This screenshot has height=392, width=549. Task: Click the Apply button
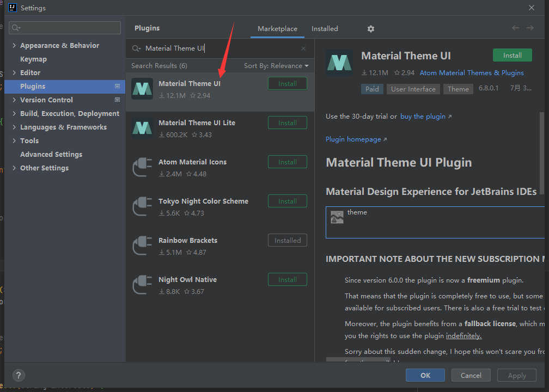517,375
